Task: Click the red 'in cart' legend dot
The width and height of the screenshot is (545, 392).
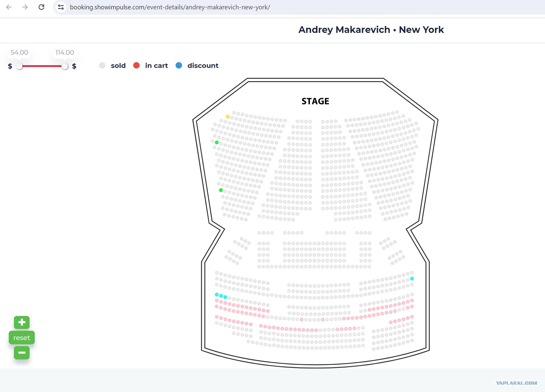Action: pos(136,65)
